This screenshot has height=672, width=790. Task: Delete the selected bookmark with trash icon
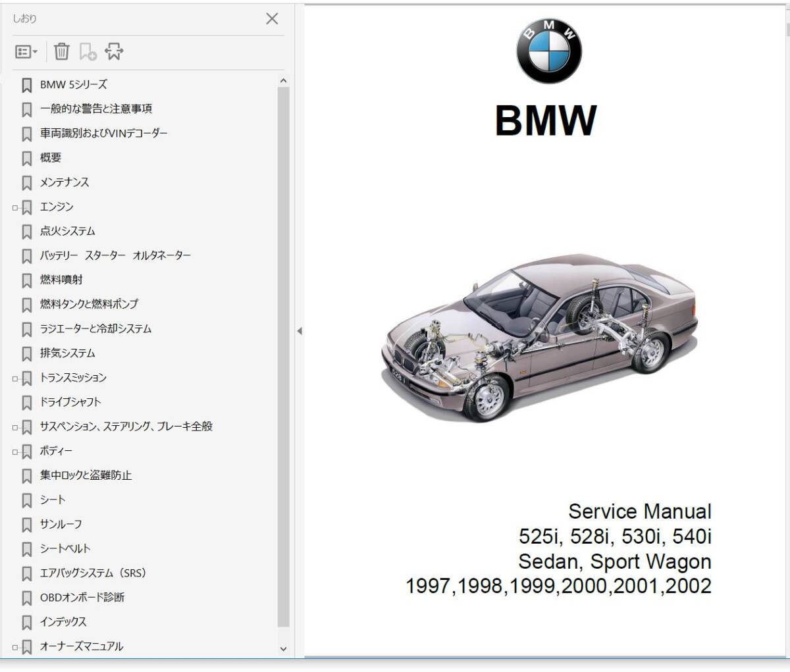(x=61, y=51)
